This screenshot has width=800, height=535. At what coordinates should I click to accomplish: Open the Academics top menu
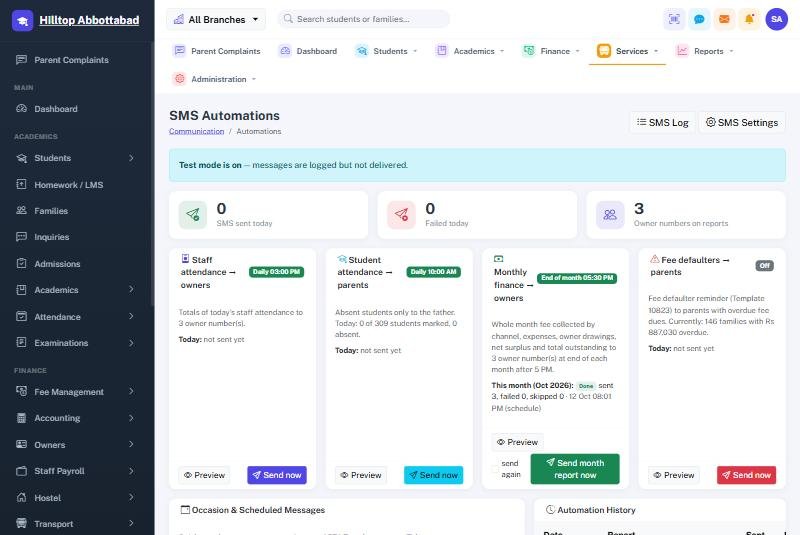pos(470,51)
